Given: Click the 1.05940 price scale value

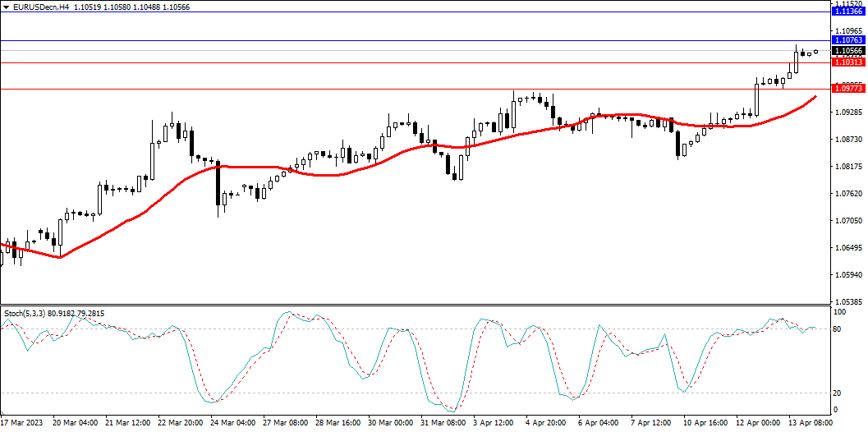Looking at the screenshot, I should 850,275.
